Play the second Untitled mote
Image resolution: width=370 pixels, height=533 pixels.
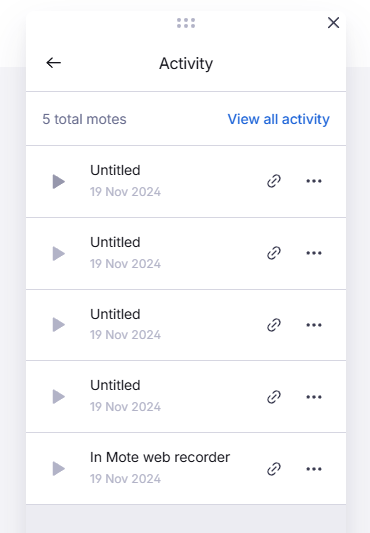[58, 254]
